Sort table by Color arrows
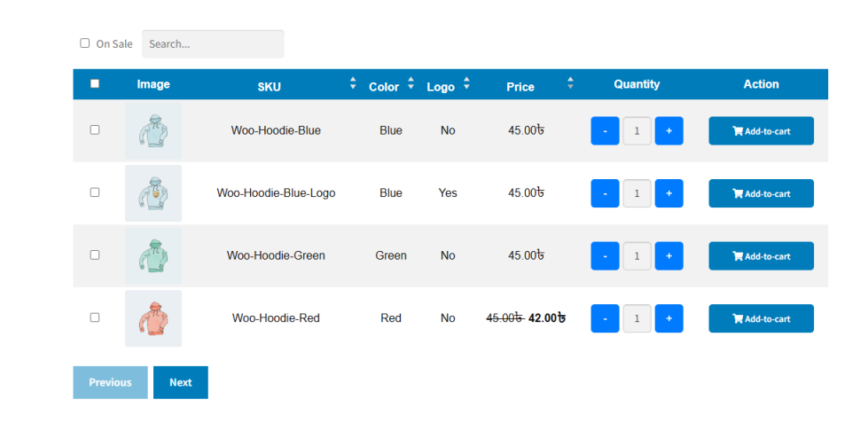The width and height of the screenshot is (868, 423). click(411, 83)
